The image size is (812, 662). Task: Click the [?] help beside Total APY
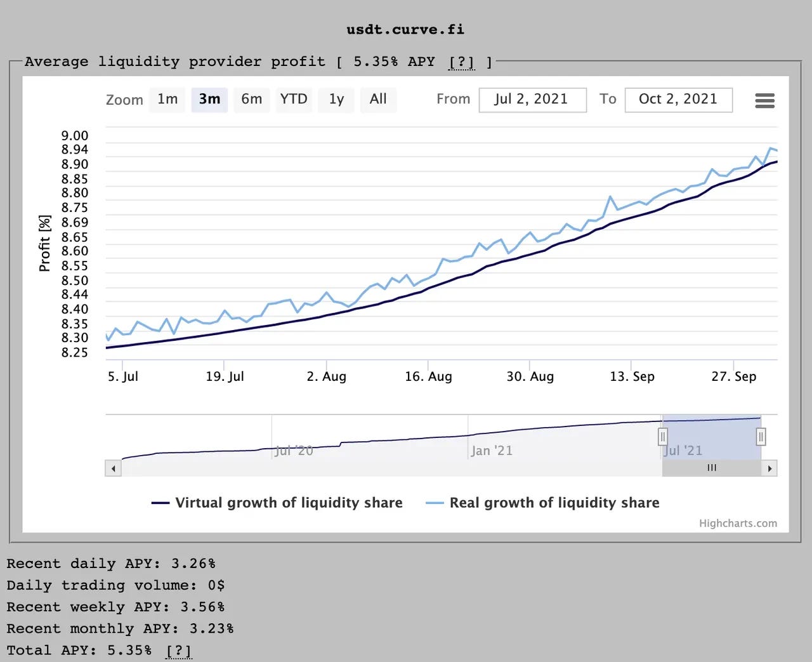coord(179,651)
